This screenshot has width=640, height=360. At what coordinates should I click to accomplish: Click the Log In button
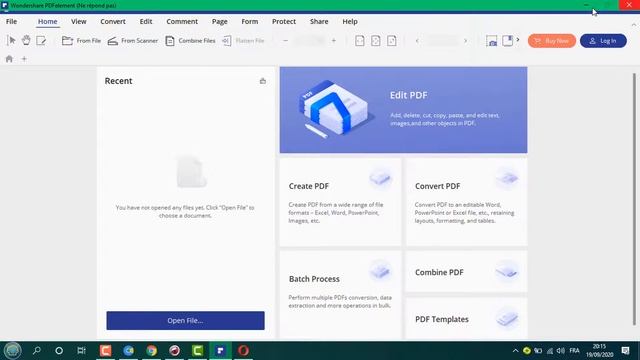tap(603, 40)
